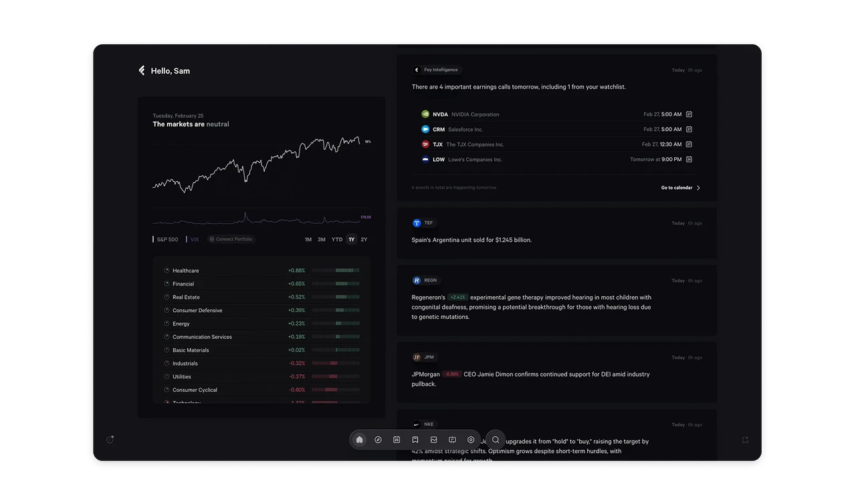Click the Fey Intelligence badge
The width and height of the screenshot is (856, 504).
tap(437, 70)
